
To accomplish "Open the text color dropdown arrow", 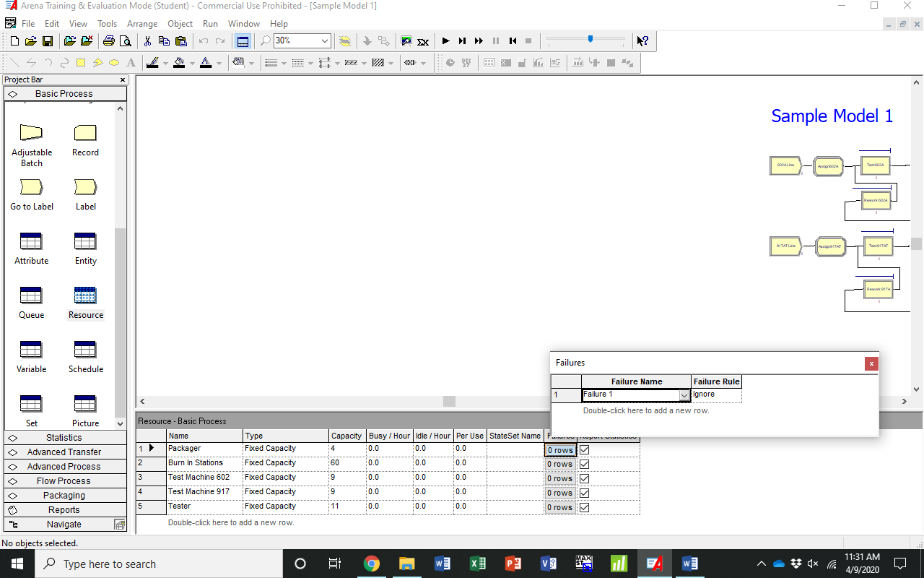I will (x=219, y=63).
